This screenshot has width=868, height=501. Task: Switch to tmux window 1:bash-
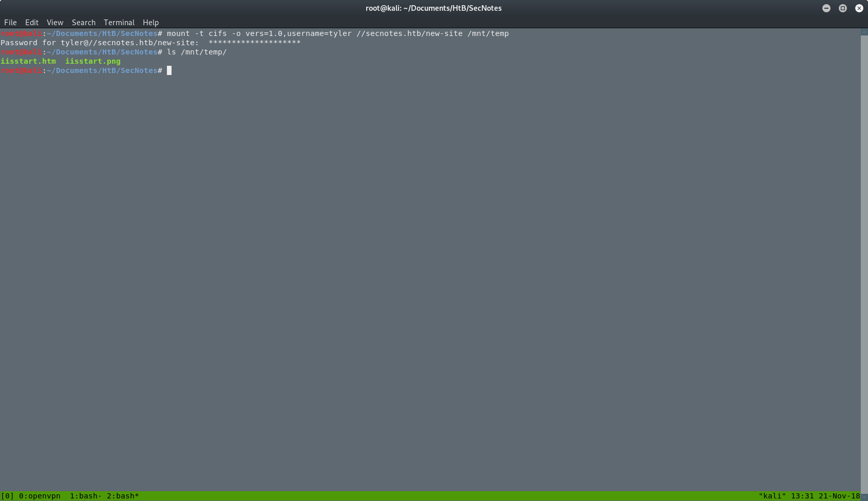point(86,496)
